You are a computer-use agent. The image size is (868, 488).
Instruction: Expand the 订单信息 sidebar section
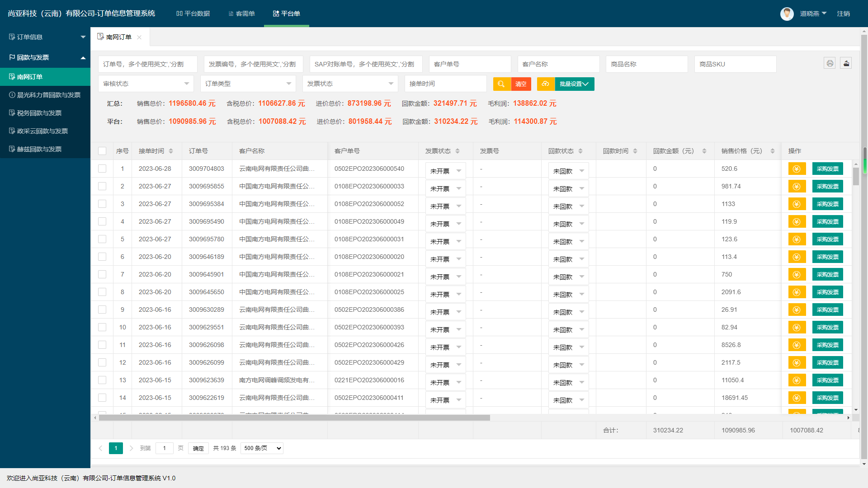45,37
